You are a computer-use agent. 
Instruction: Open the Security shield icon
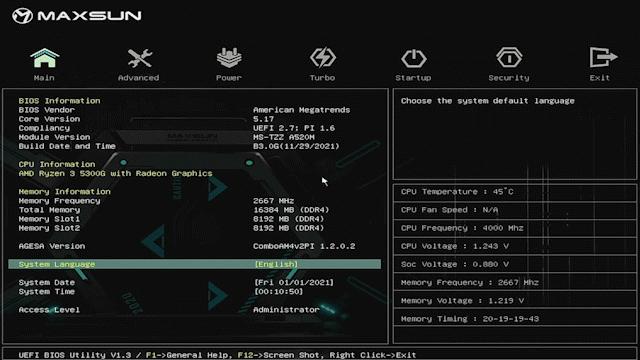(x=509, y=58)
